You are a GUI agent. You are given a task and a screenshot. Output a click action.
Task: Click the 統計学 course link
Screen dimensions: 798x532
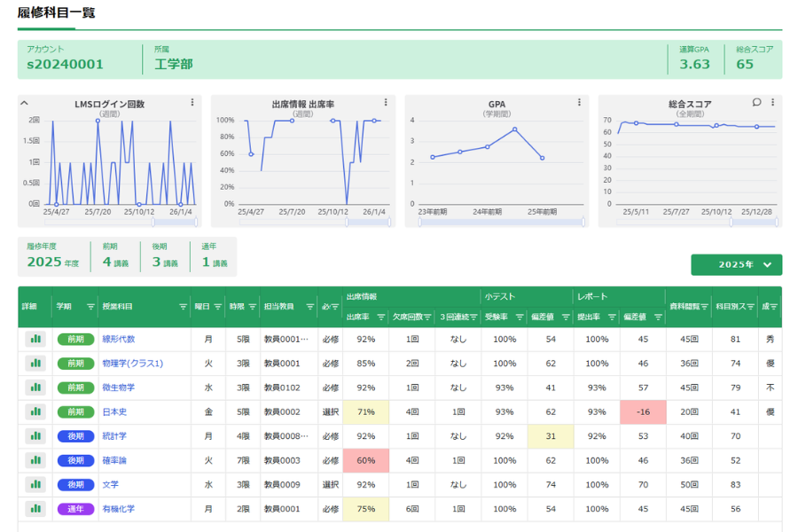coord(113,436)
